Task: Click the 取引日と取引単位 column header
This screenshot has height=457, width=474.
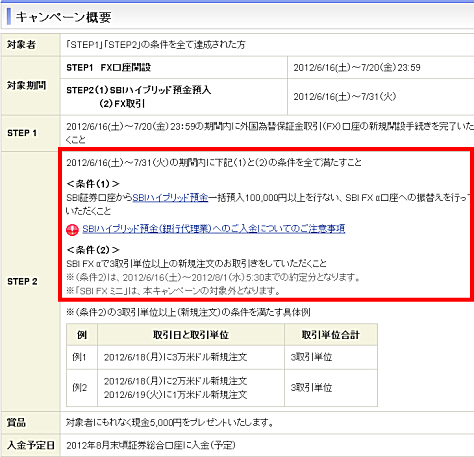Action: [191, 335]
